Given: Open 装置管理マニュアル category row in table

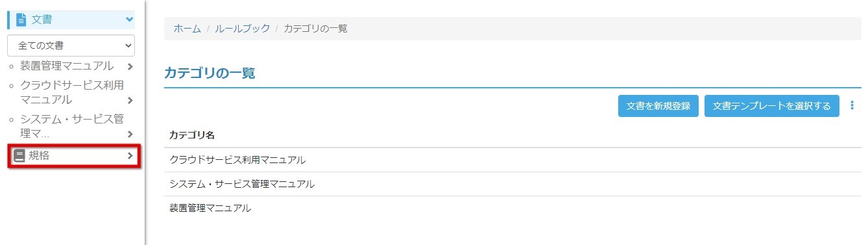Looking at the screenshot, I should [x=512, y=209].
